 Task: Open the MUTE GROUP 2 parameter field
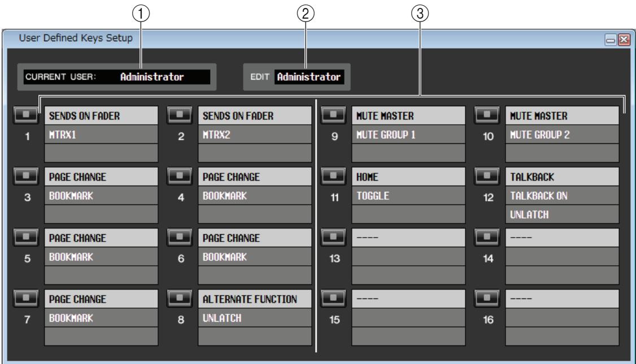click(x=562, y=134)
